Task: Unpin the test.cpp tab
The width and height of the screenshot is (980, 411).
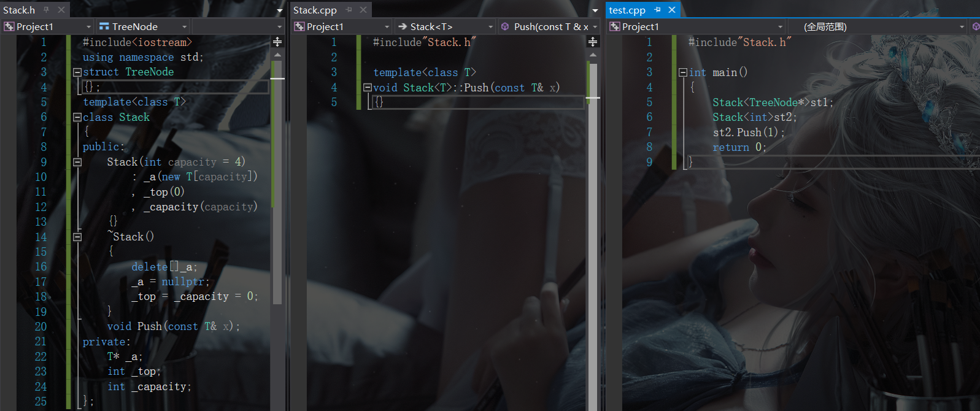Action: (x=657, y=10)
